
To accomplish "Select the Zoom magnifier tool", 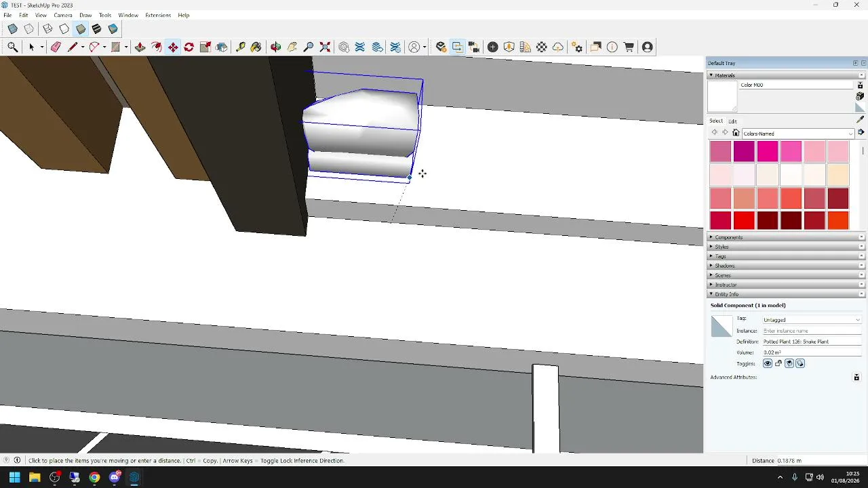I will 309,47.
